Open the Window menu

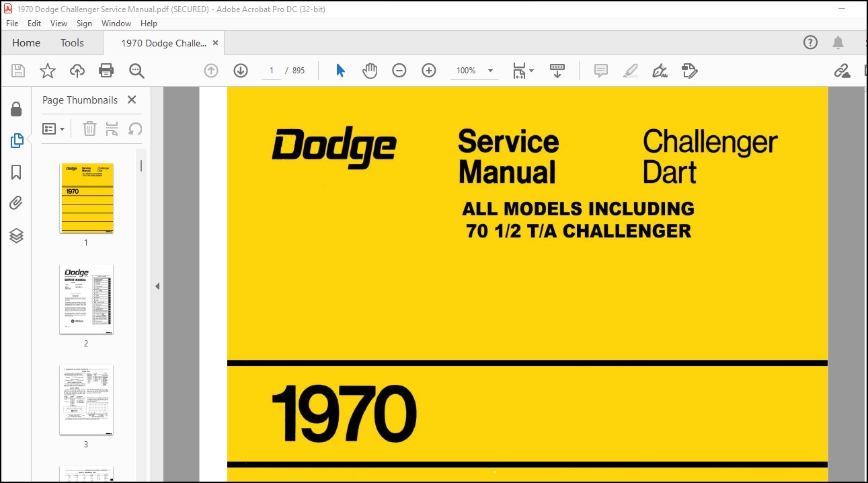(116, 23)
